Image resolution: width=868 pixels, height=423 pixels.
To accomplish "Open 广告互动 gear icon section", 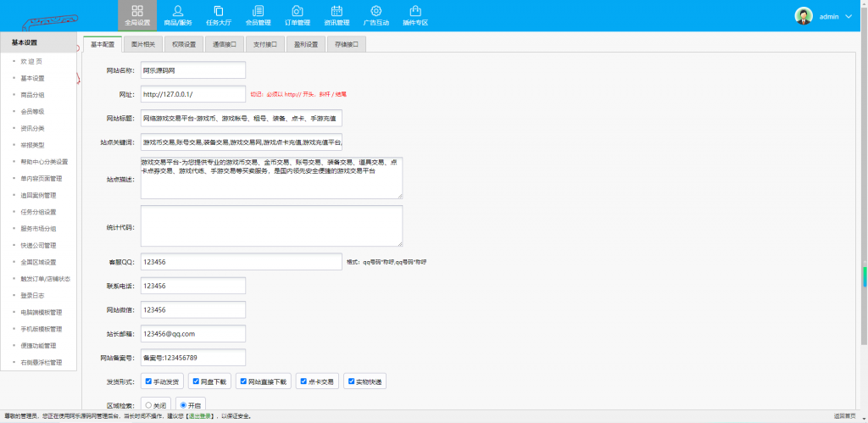I will (376, 15).
